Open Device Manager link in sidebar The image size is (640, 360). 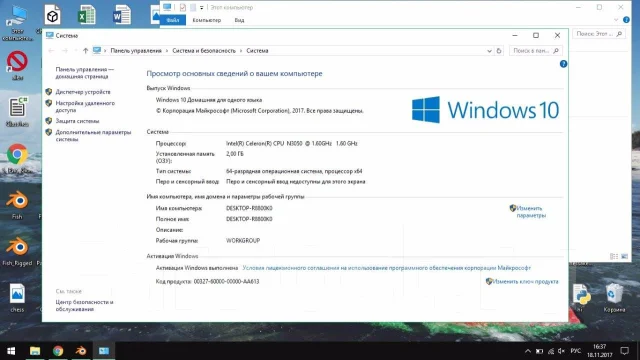83,92
